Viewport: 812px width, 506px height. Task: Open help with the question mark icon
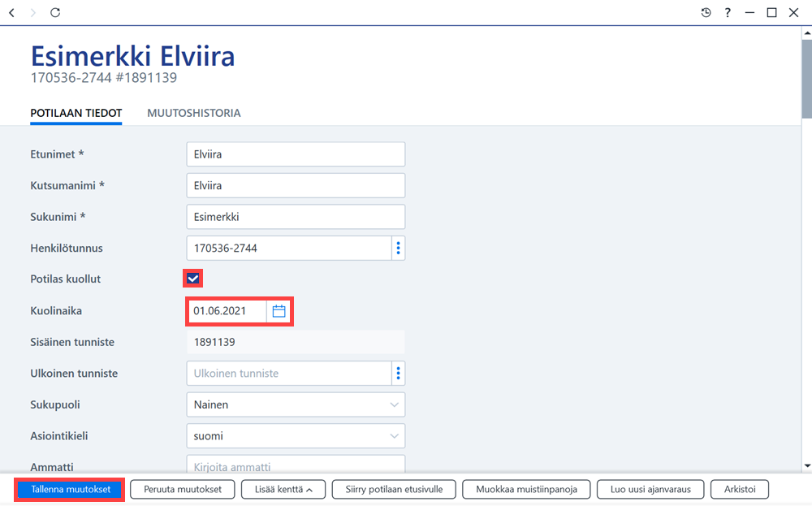tap(728, 12)
